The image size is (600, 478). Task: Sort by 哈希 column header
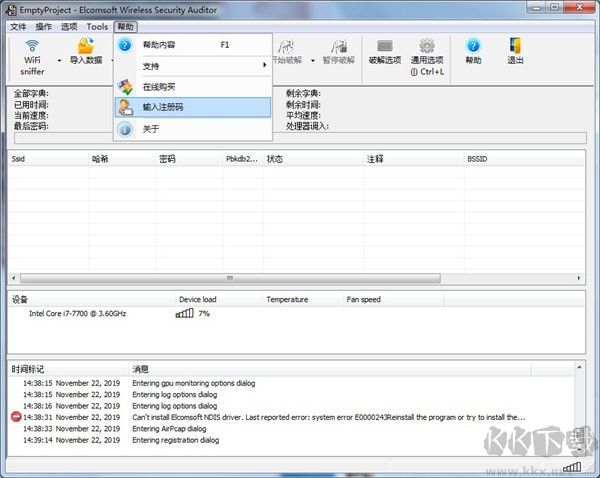point(122,159)
